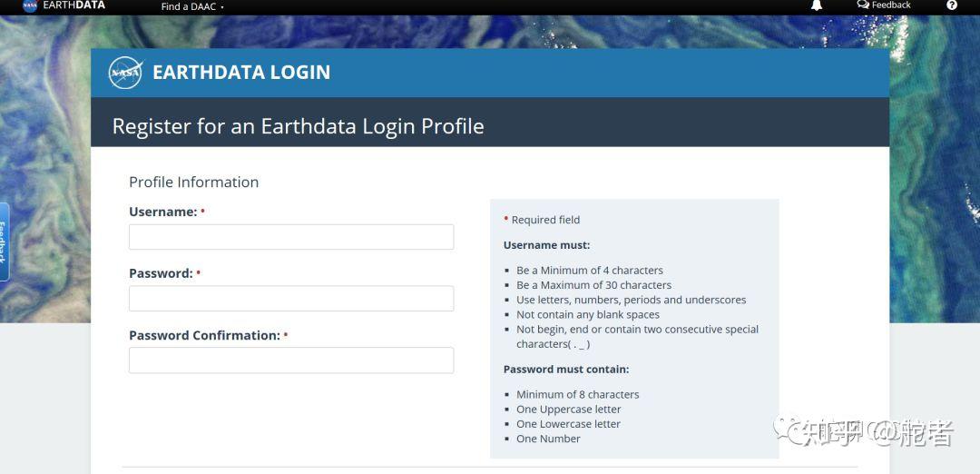The width and height of the screenshot is (980, 474).
Task: Open the vertical Feedback tab on left edge
Action: point(4,242)
